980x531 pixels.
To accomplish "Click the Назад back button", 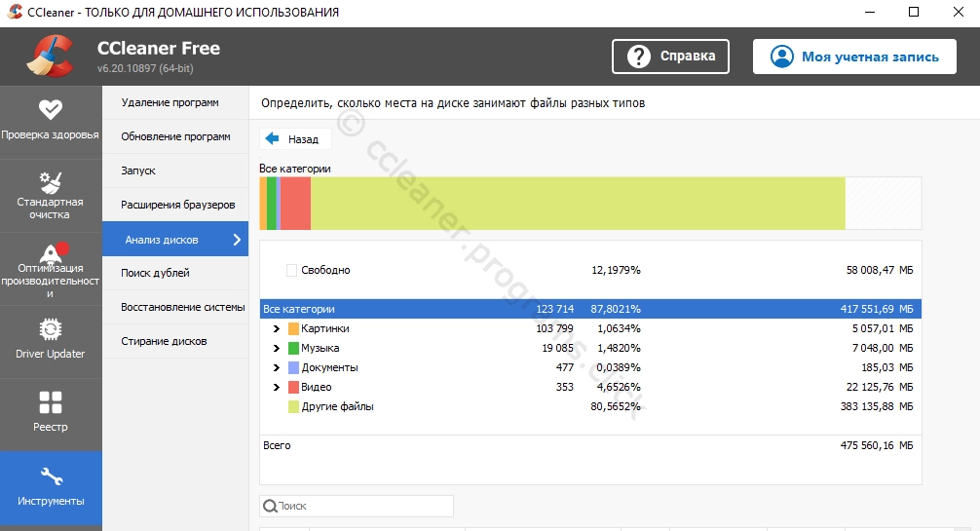I will coord(293,139).
